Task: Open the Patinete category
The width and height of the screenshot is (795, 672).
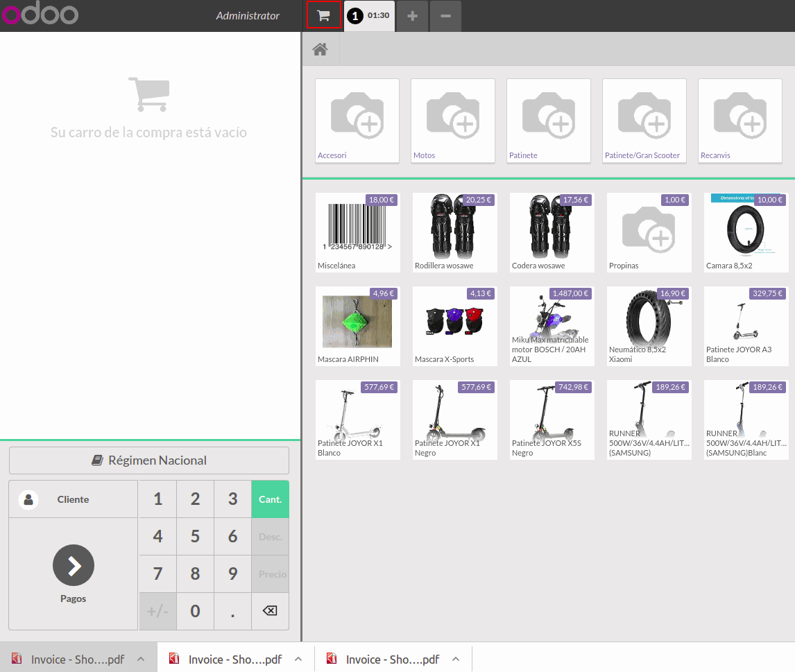Action: coord(548,121)
